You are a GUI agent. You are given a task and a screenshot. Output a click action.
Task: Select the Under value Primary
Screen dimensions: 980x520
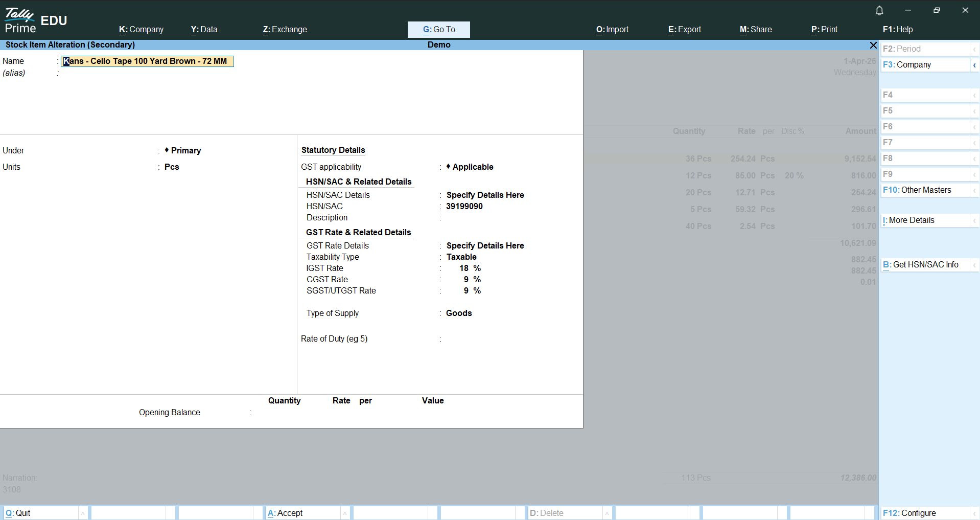point(183,150)
